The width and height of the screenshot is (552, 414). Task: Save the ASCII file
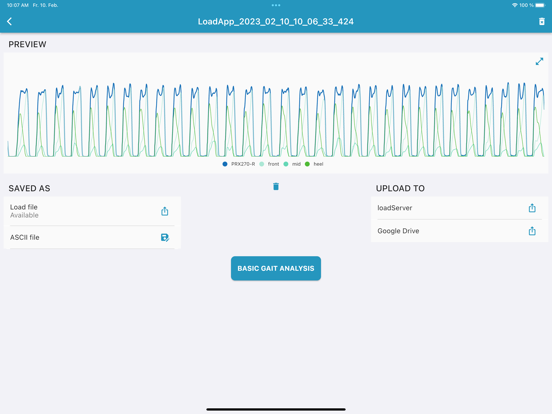(164, 237)
